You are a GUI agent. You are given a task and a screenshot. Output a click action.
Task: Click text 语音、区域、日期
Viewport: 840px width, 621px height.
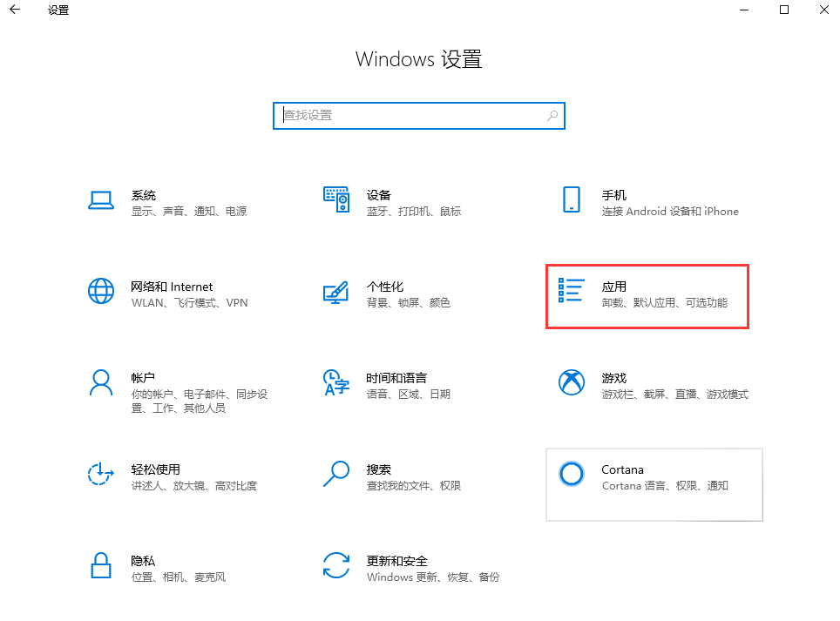(408, 395)
